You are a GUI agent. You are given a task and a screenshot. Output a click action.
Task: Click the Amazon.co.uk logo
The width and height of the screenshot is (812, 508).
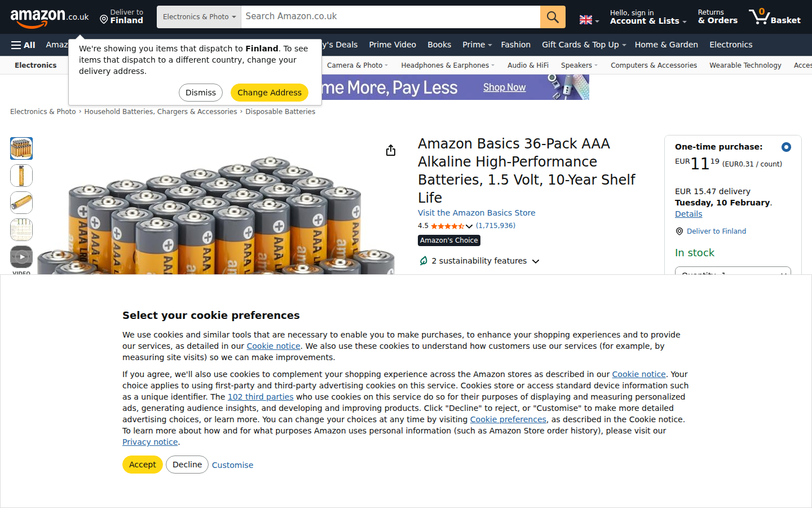(49, 17)
